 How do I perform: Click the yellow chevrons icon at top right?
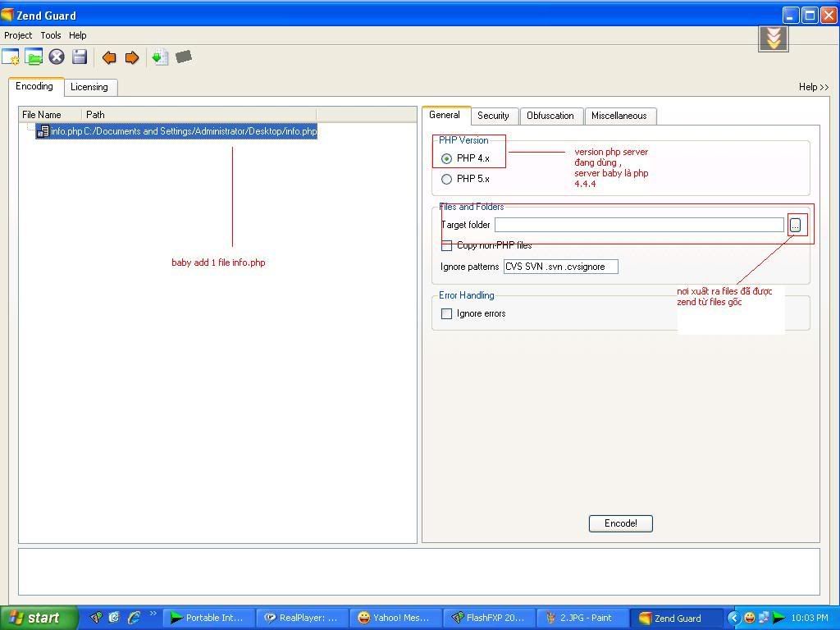pos(773,39)
